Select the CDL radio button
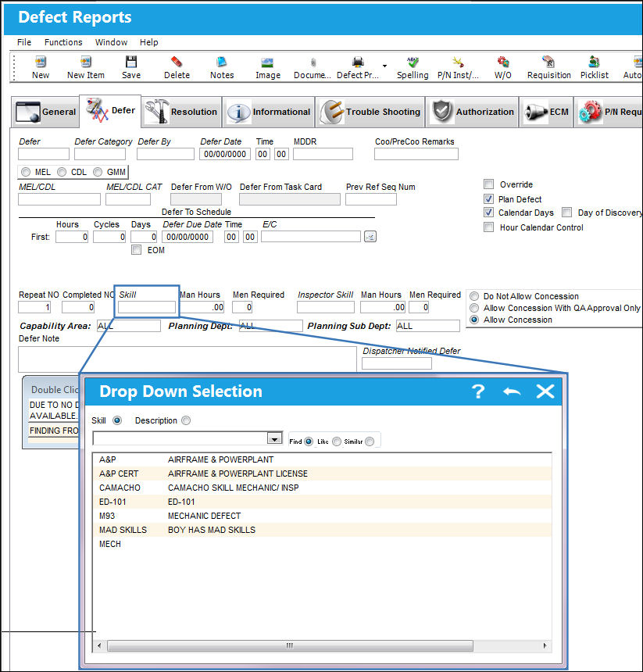The width and height of the screenshot is (643, 672). (62, 172)
